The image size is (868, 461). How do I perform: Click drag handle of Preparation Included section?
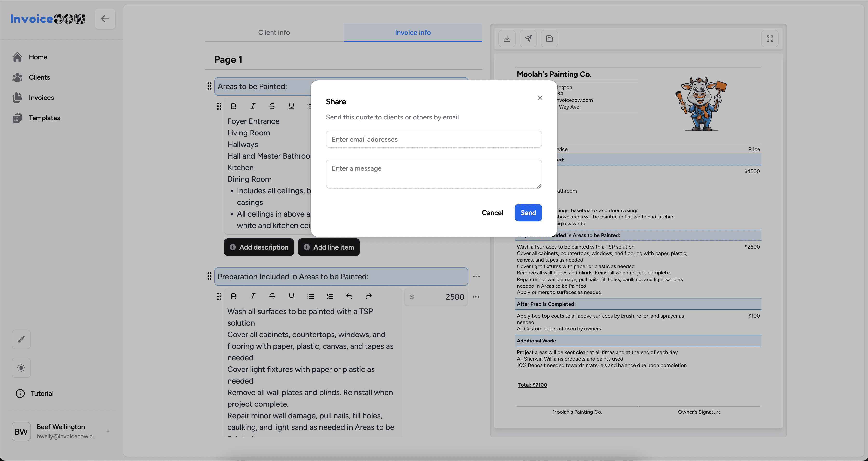point(209,276)
